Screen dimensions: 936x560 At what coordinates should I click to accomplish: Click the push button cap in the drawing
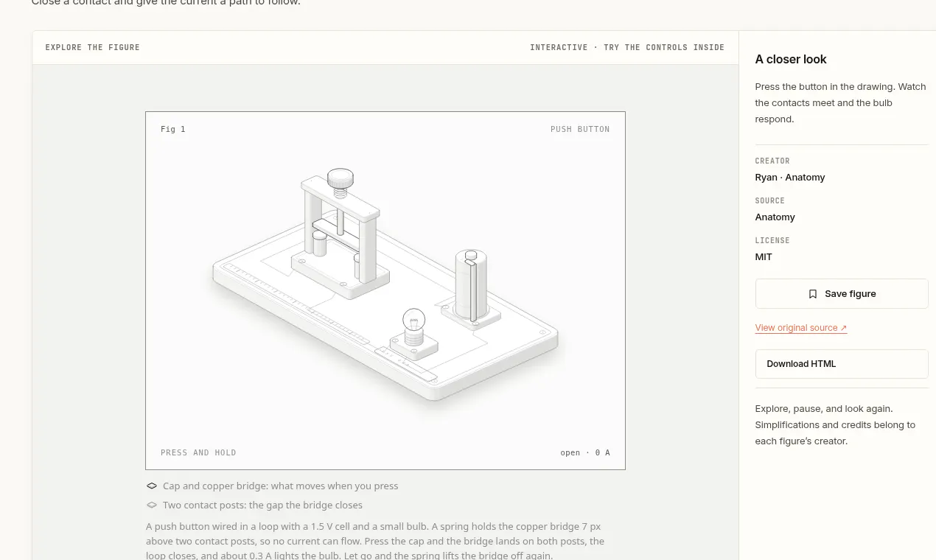(340, 179)
